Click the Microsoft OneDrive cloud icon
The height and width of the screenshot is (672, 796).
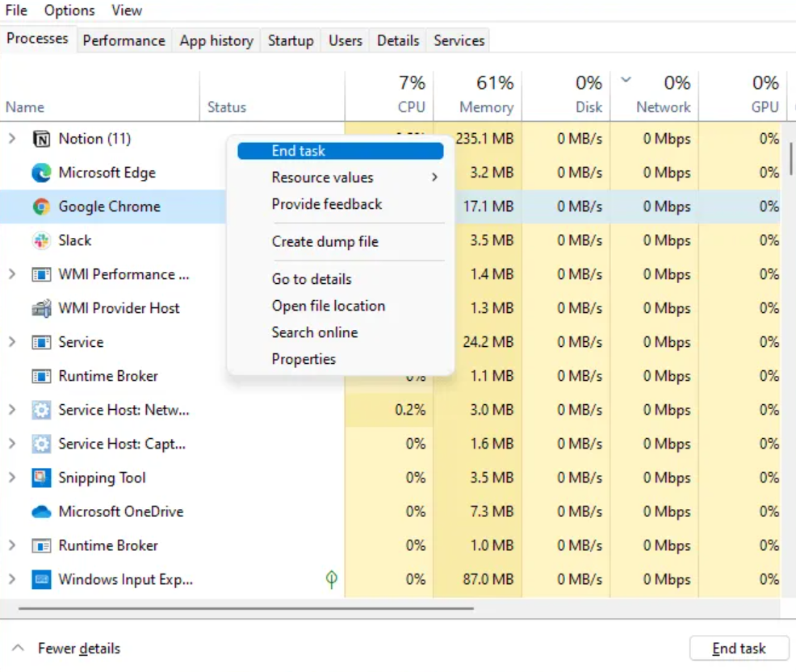[41, 511]
